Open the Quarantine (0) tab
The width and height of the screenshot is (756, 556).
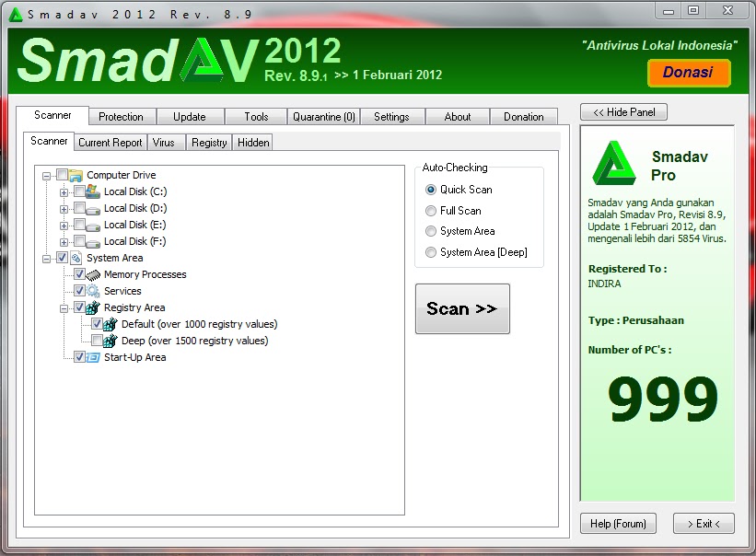click(323, 117)
